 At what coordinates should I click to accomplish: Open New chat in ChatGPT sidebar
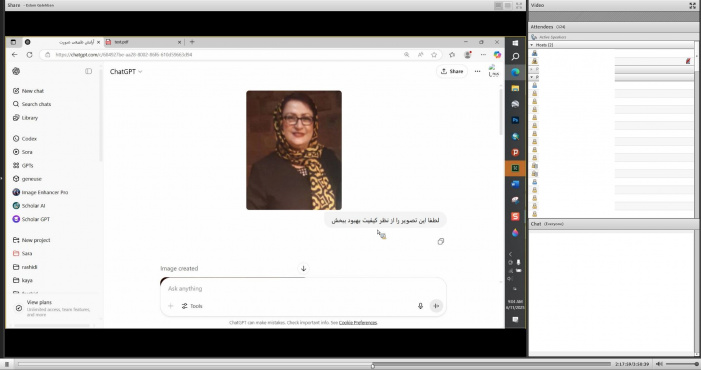coord(28,91)
